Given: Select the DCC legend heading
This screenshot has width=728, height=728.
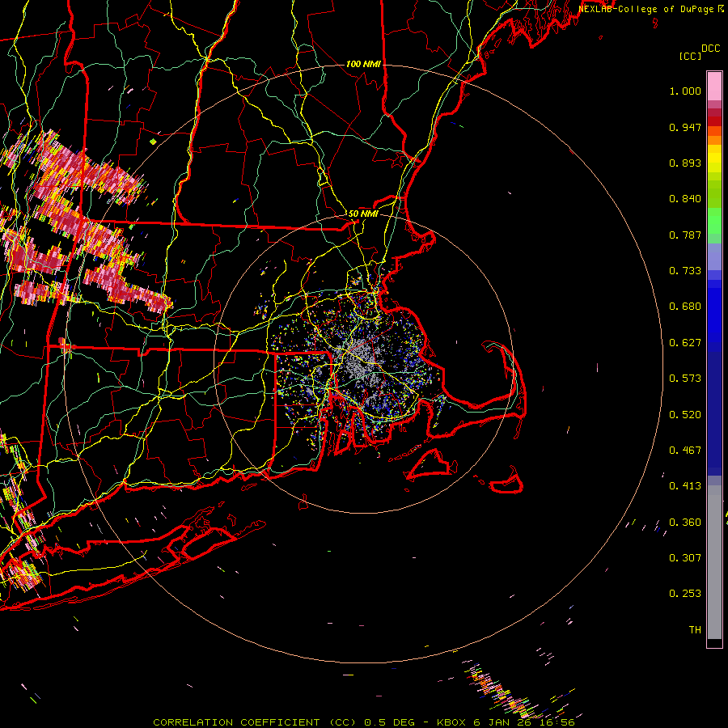Looking at the screenshot, I should pyautogui.click(x=710, y=49).
